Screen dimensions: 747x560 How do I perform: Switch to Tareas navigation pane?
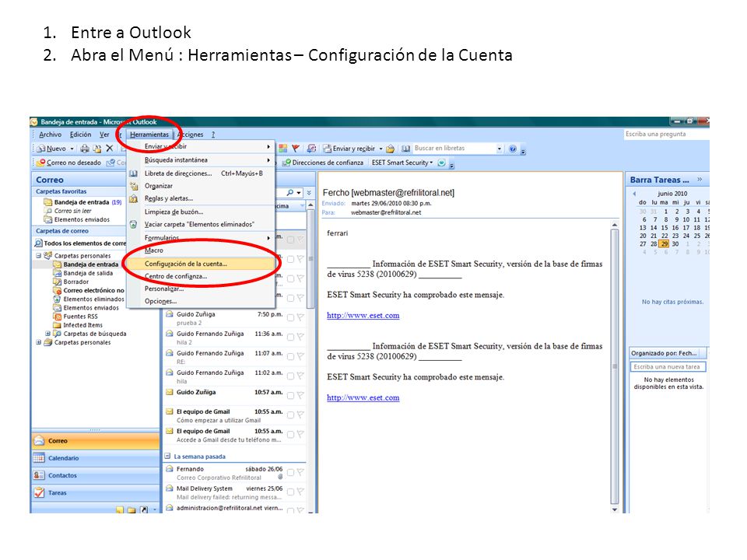[96, 493]
